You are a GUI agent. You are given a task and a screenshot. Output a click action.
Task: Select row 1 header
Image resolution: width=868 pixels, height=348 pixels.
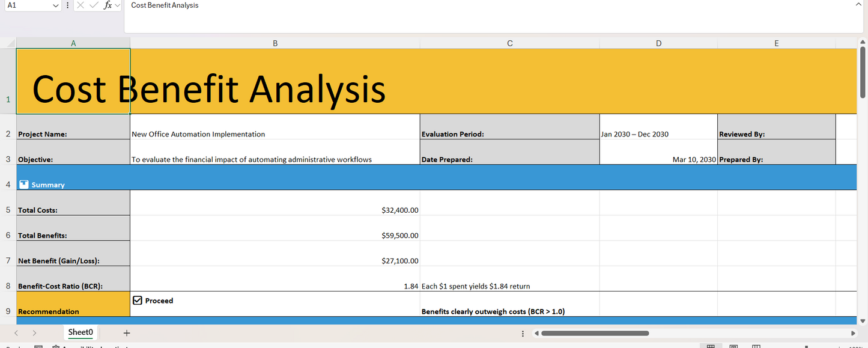(x=8, y=82)
